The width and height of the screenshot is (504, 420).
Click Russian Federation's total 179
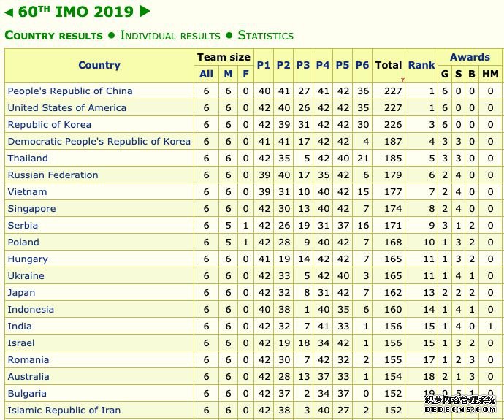point(393,175)
